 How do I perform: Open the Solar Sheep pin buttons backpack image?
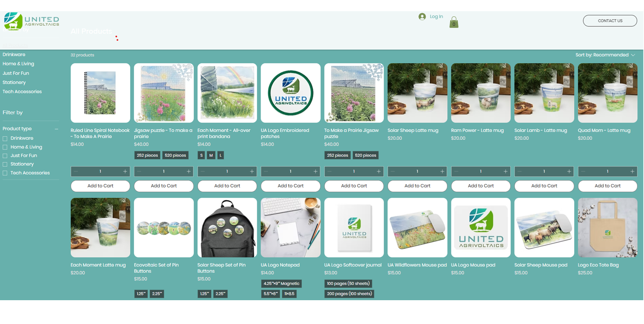[227, 227]
